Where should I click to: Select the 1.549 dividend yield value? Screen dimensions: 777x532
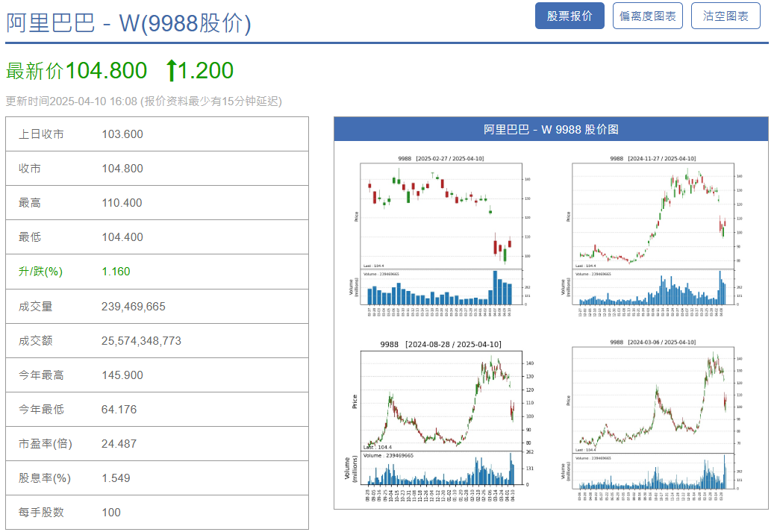116,478
